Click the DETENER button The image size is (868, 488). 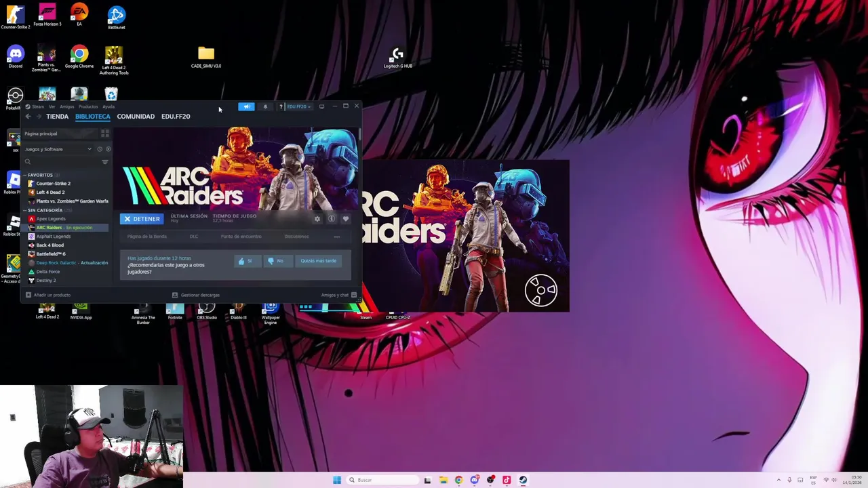[142, 219]
